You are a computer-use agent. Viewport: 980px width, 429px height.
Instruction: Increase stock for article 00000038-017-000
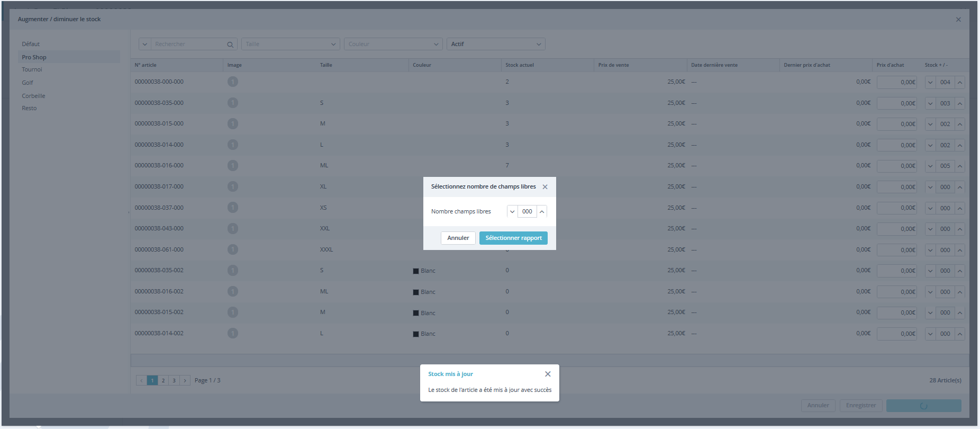[x=960, y=187]
